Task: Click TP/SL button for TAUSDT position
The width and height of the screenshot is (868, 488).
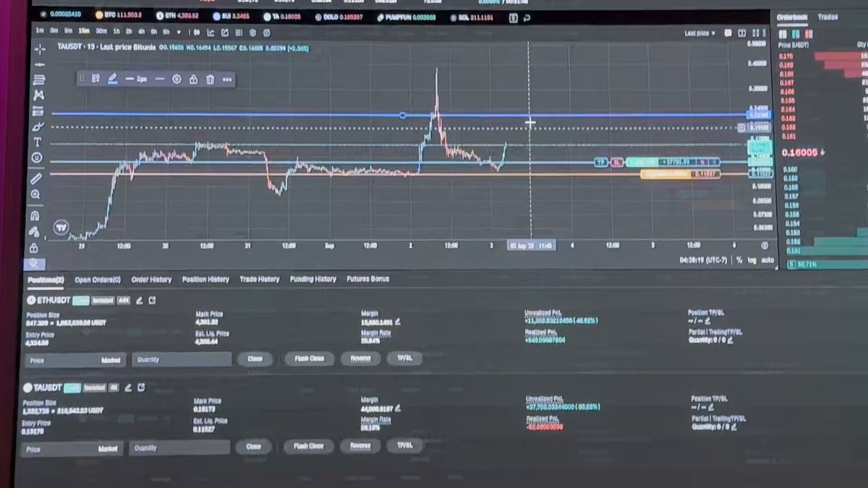Action: [x=404, y=446]
